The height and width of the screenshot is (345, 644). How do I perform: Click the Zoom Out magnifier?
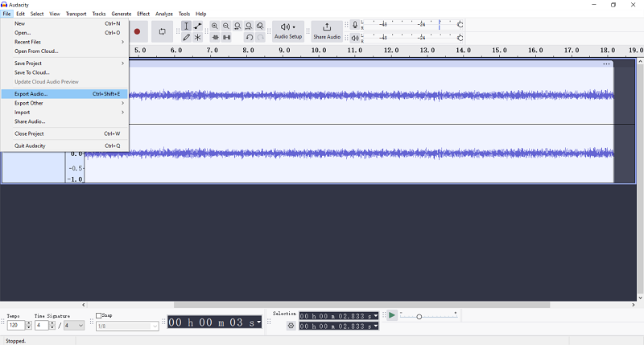[226, 26]
